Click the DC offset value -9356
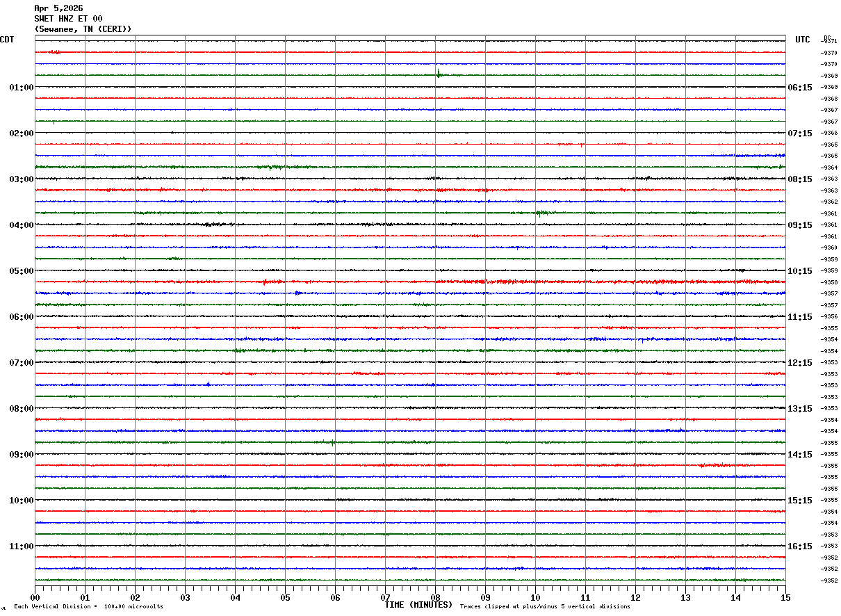841x616 pixels. click(830, 316)
